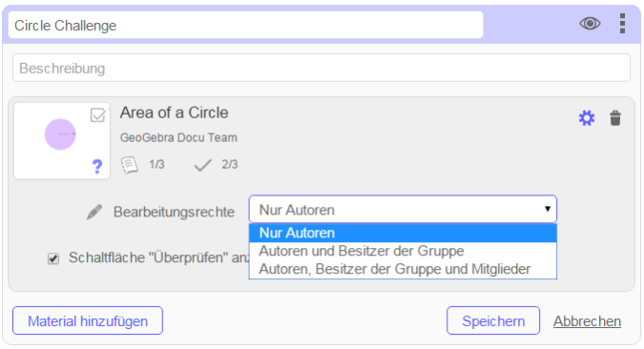Click the Speichern button
Screen dimensions: 644x349
pyautogui.click(x=493, y=320)
